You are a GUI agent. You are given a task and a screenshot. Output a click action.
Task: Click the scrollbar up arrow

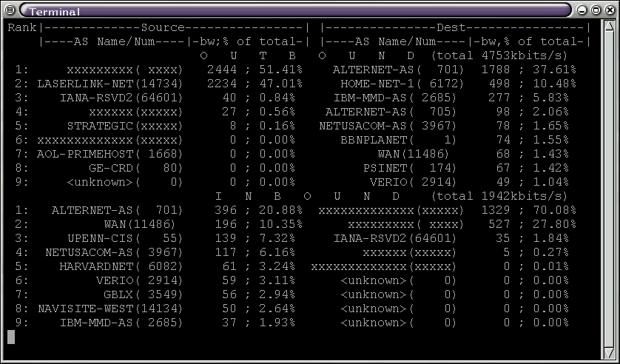[x=609, y=27]
